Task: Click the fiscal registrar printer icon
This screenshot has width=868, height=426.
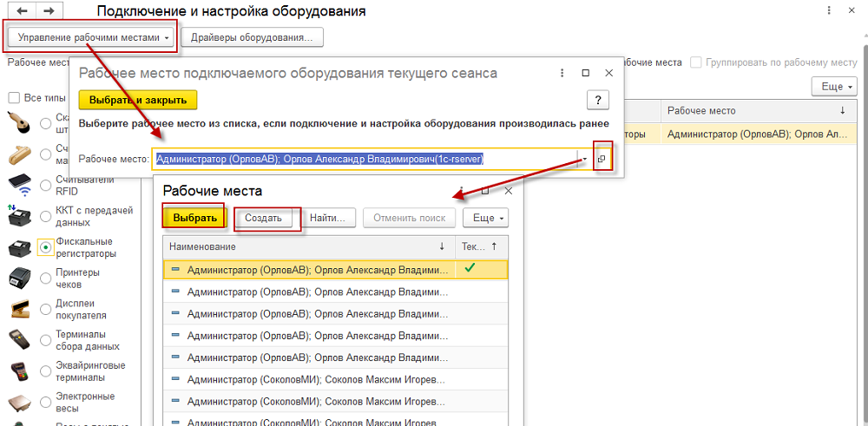Action: click(x=19, y=248)
